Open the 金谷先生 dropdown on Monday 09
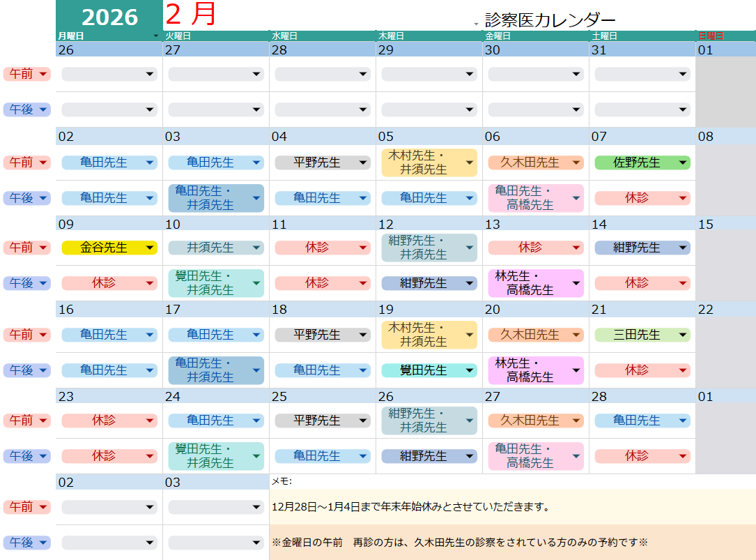This screenshot has width=756, height=560. (x=149, y=248)
